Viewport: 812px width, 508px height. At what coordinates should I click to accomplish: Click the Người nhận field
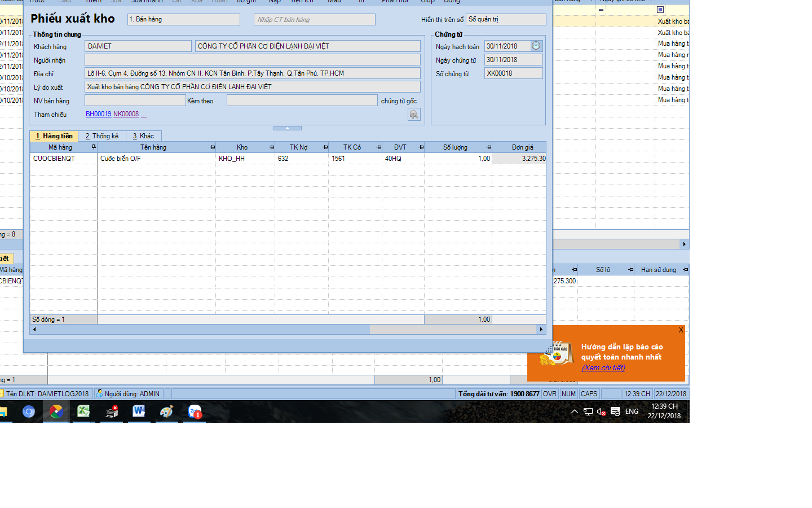(x=253, y=60)
